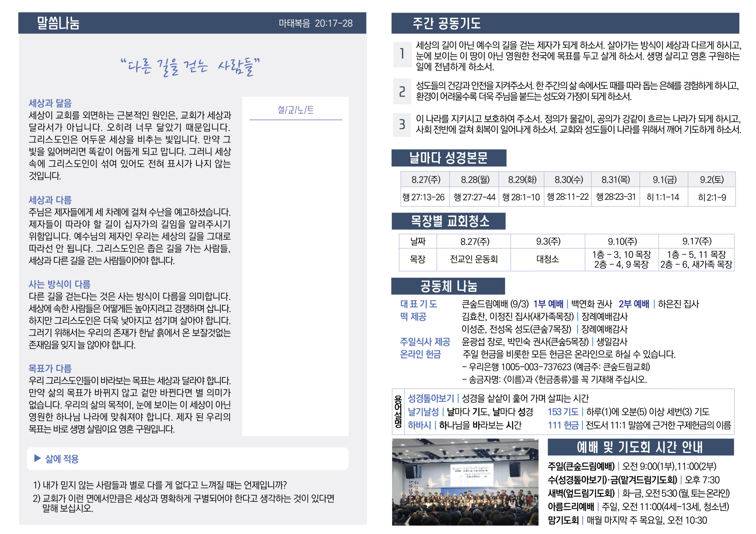
Task: Click the 떡 제공 label
Action: 413,316
